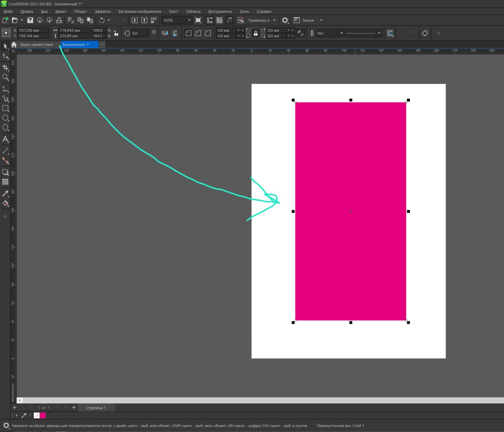Pick the Polygon tool
504x432 pixels.
6,128
